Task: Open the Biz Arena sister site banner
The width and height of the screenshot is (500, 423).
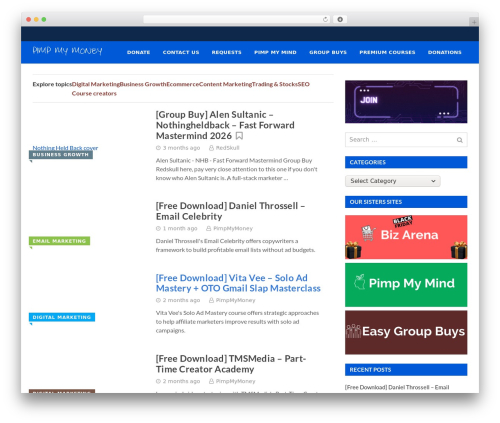Action: point(406,237)
